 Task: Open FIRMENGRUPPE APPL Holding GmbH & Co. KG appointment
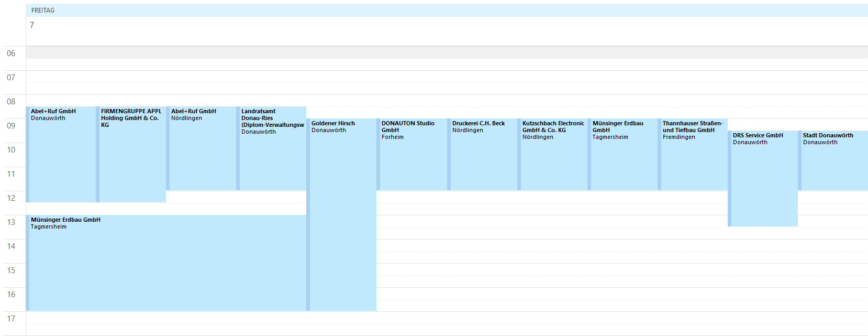pos(131,154)
